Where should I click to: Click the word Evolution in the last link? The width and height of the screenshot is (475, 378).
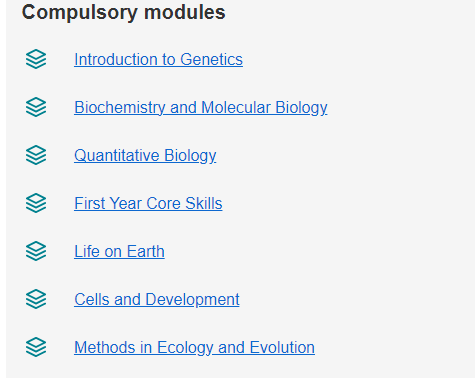click(282, 348)
